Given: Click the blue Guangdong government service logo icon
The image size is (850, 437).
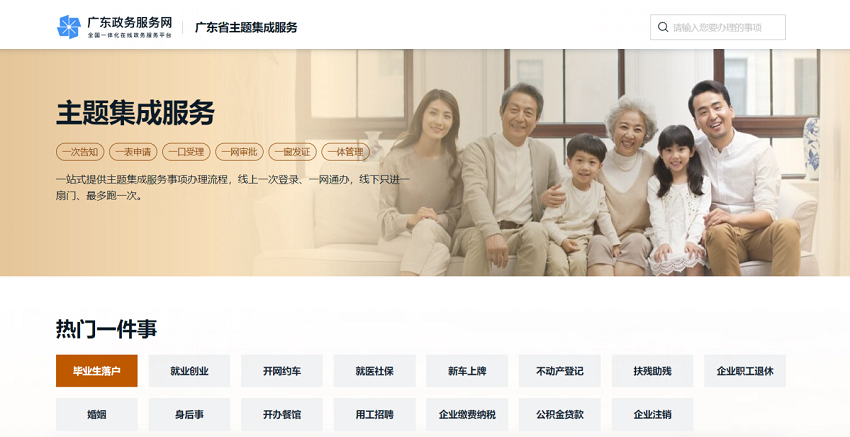Looking at the screenshot, I should (69, 27).
